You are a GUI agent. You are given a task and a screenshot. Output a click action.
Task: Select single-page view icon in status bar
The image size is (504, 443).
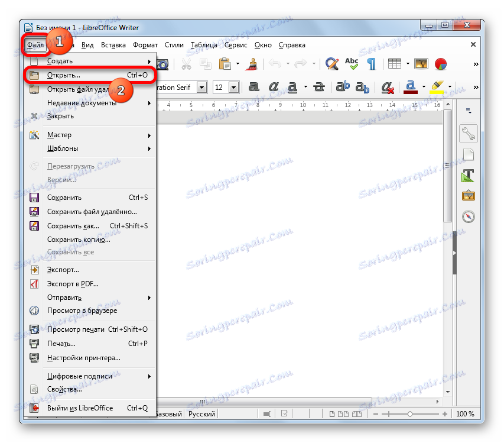332,414
